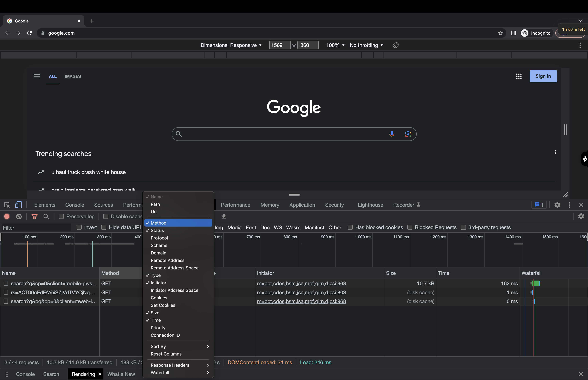Select the rs=ACT90oEdFAYei request row checkbox
The height and width of the screenshot is (380, 588).
pyautogui.click(x=6, y=292)
